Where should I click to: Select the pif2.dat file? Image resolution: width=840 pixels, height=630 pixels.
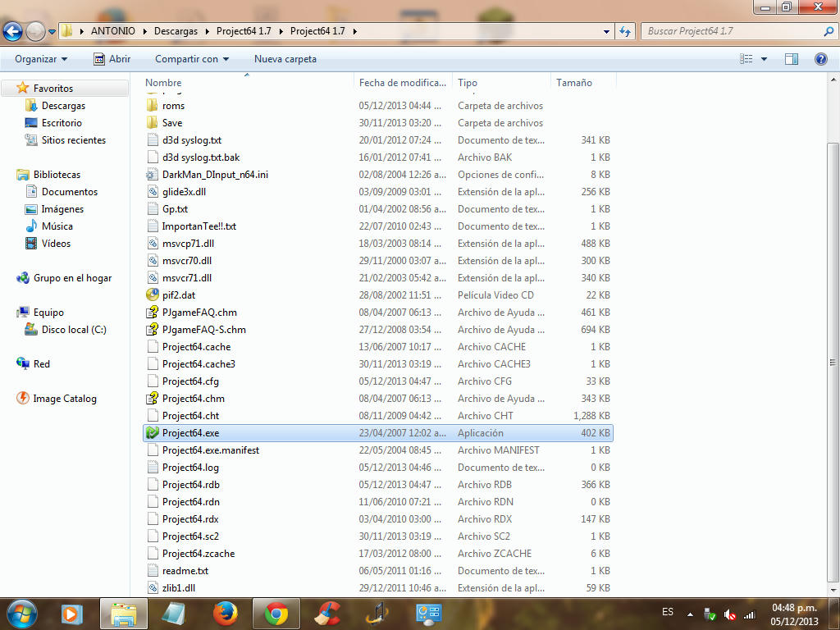click(180, 295)
